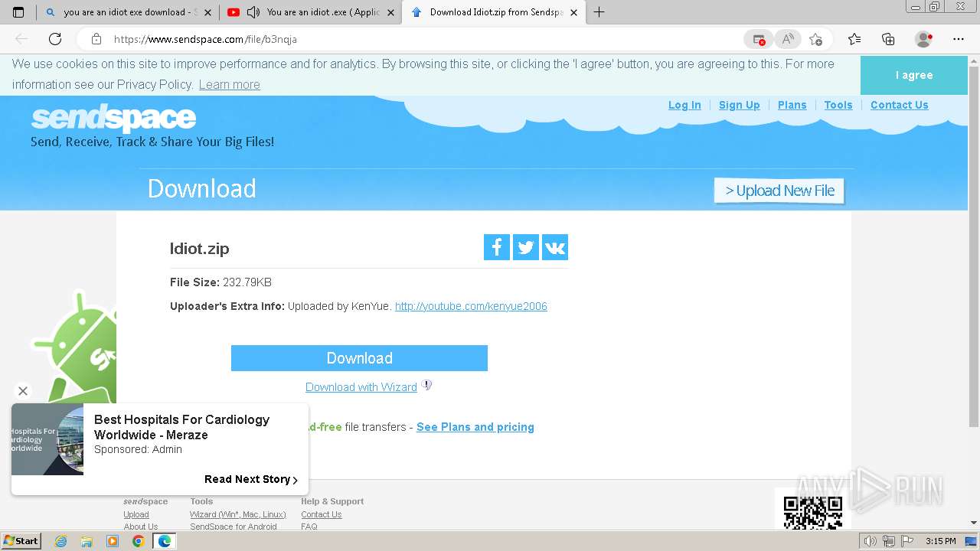Screen dimensions: 980x551
Task: Click Edge icon in taskbar
Action: point(164,541)
